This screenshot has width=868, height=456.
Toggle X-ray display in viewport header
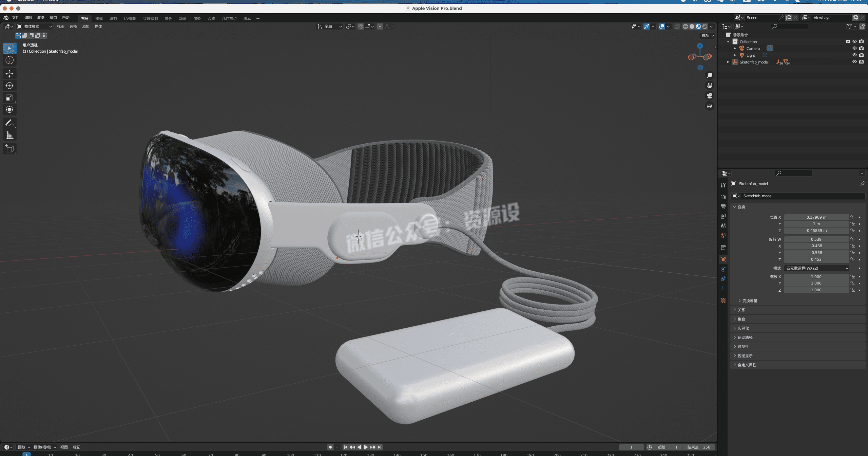676,26
